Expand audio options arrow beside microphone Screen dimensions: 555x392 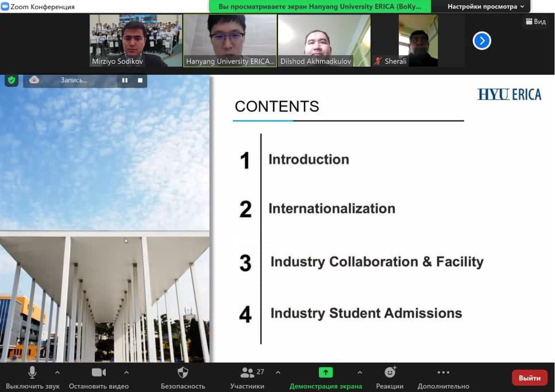(57, 372)
